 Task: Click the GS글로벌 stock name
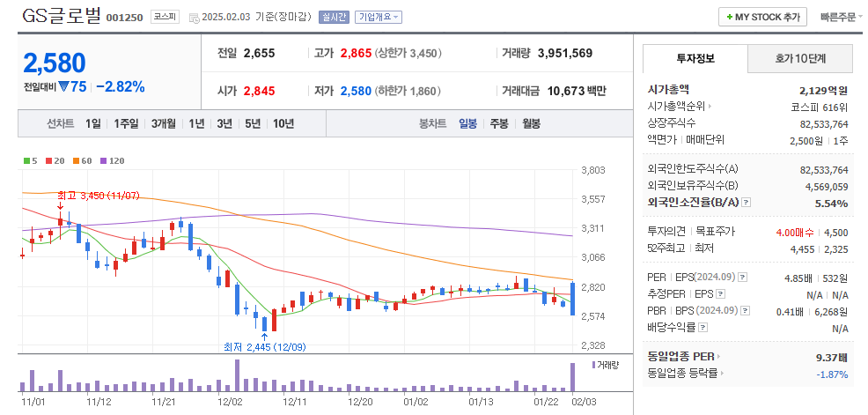(x=62, y=16)
